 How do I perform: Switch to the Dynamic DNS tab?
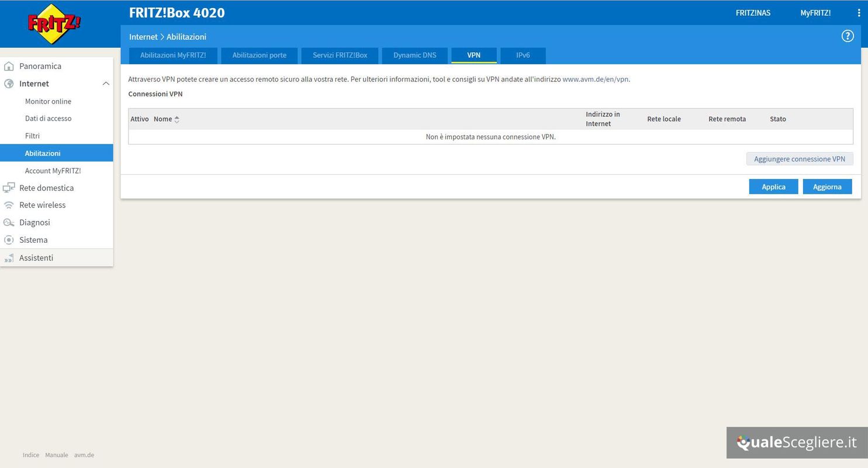coord(414,56)
